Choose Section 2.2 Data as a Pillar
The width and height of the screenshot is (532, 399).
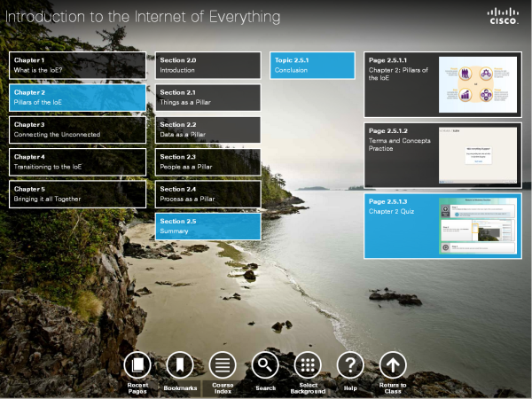(207, 129)
